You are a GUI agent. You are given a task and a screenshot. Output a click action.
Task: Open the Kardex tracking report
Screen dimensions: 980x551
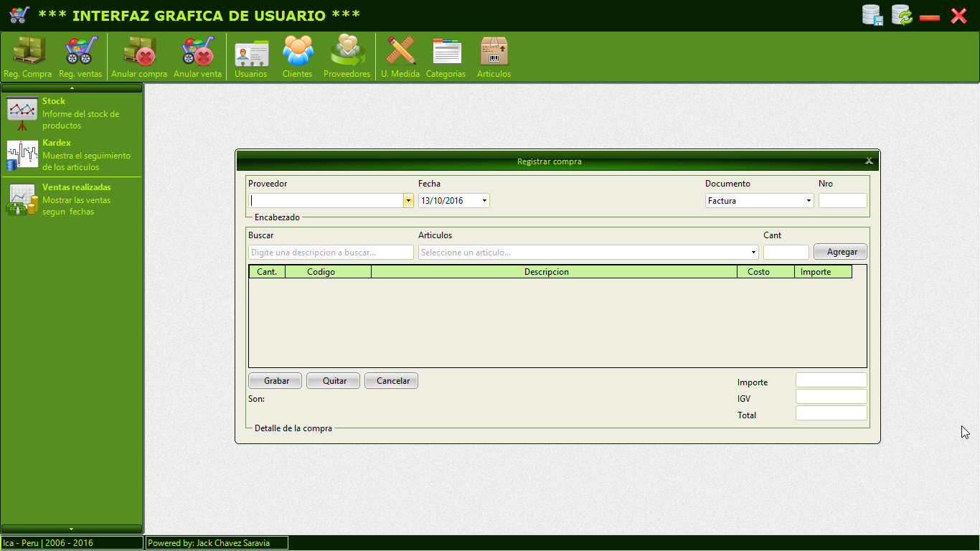72,155
